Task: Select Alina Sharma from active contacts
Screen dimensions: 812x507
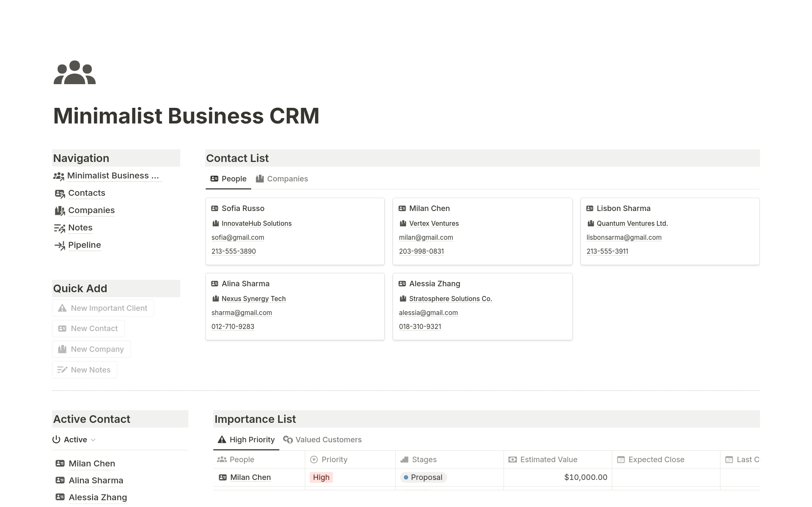Action: pyautogui.click(x=95, y=480)
